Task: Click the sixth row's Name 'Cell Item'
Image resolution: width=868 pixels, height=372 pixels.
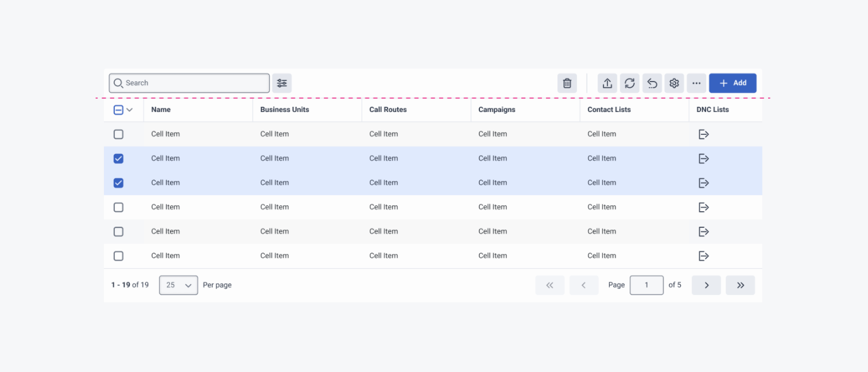Action: [x=165, y=256]
